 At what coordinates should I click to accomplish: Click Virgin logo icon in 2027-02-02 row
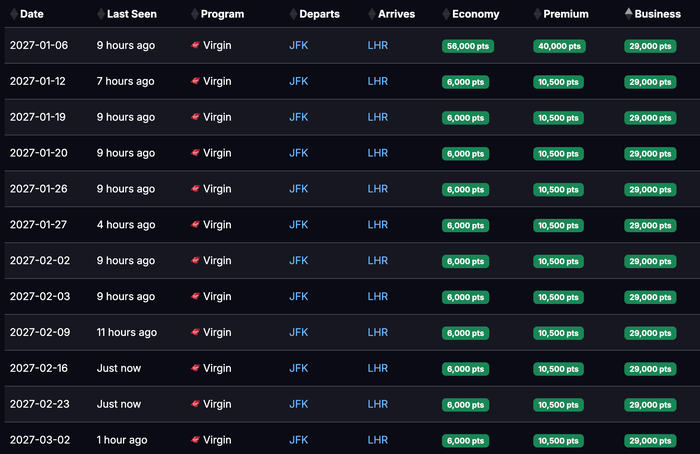tap(195, 261)
